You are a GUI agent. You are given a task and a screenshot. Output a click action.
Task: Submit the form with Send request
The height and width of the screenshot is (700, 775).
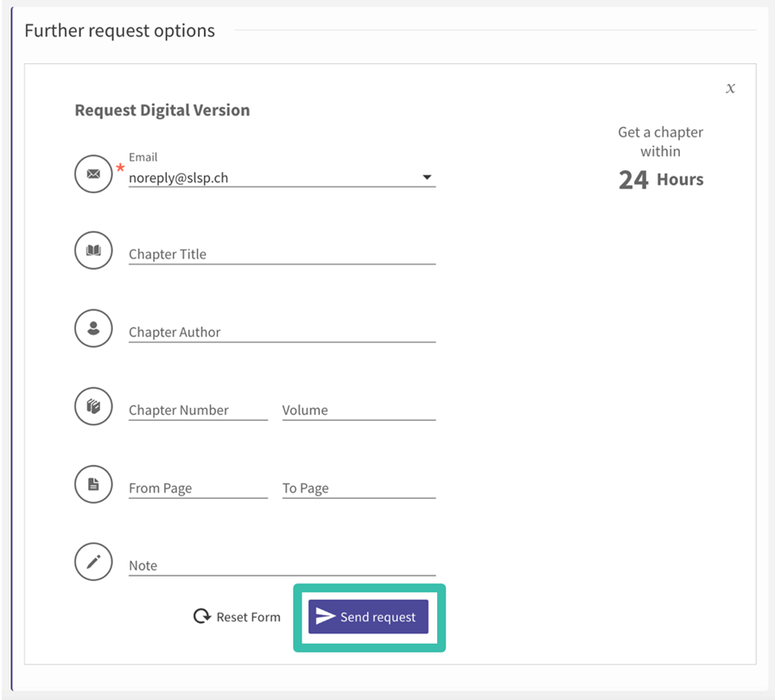click(x=378, y=617)
